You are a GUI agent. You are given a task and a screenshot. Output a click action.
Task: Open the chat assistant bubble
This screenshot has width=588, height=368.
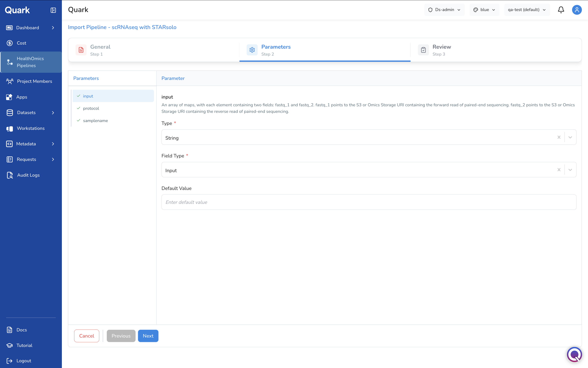574,354
